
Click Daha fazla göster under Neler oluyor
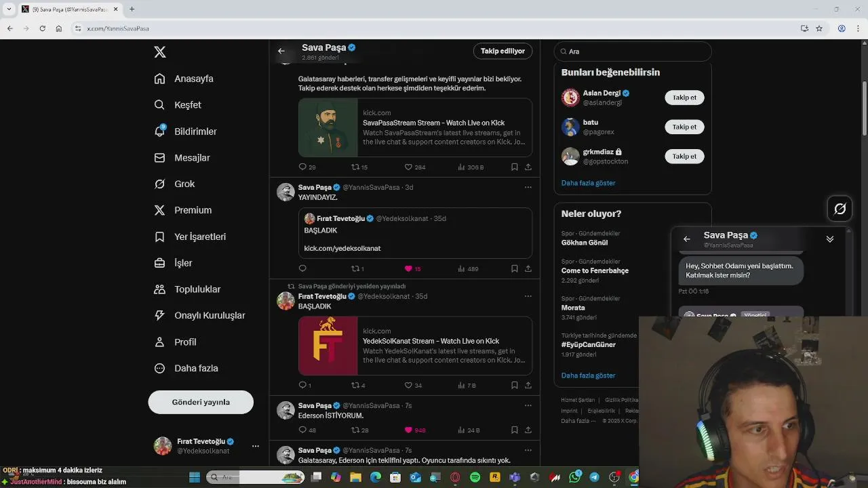click(588, 375)
